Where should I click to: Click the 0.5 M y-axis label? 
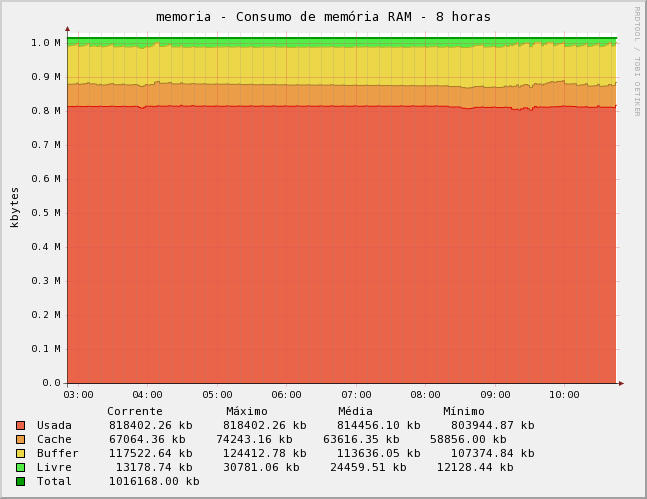point(46,213)
